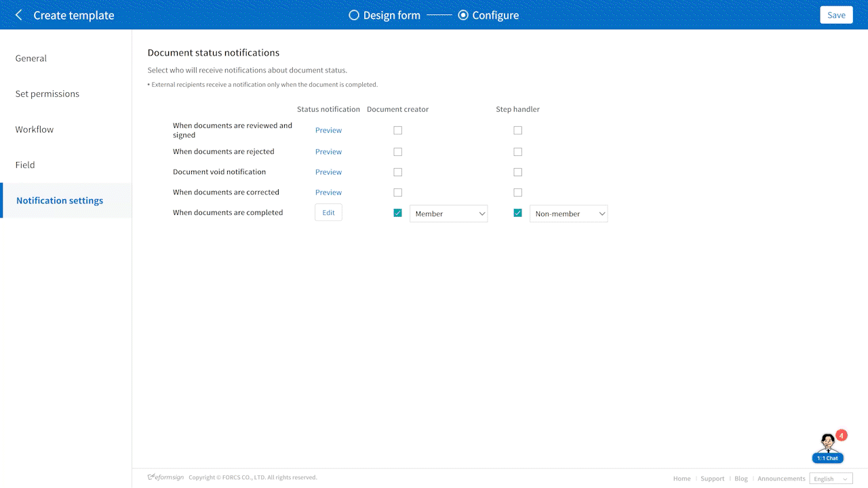This screenshot has width=868, height=488.
Task: Check Step handler for reviewed and signed
Action: click(x=518, y=130)
